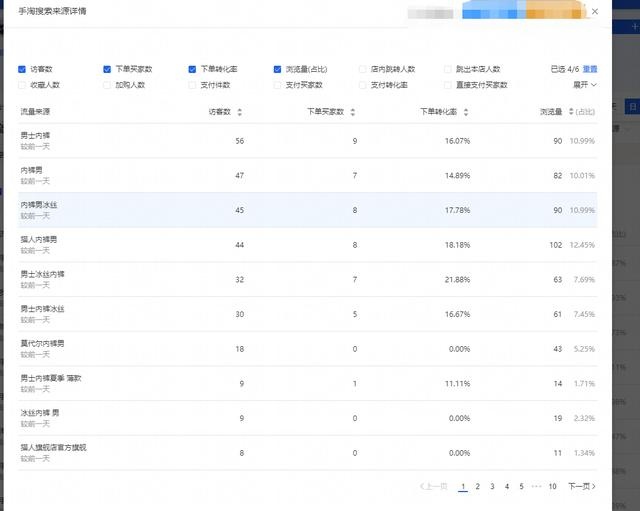Uncheck the 浏览量(占比) checkbox
The width and height of the screenshot is (640, 511).
coord(278,69)
